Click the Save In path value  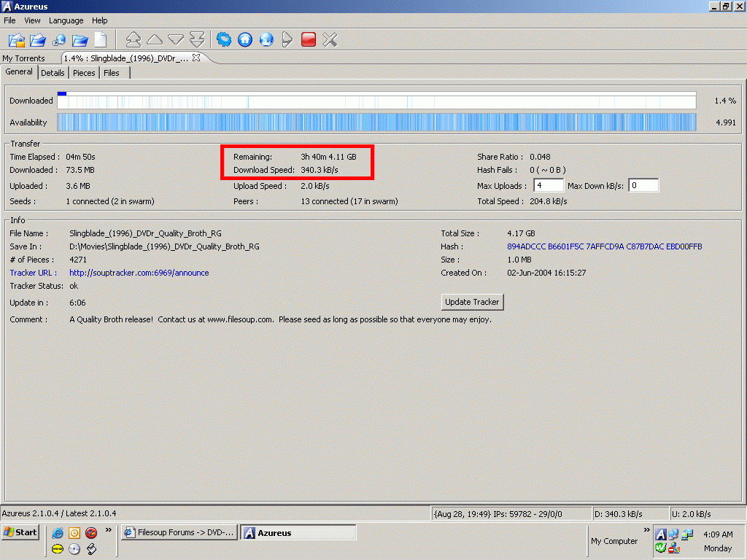[x=164, y=246]
